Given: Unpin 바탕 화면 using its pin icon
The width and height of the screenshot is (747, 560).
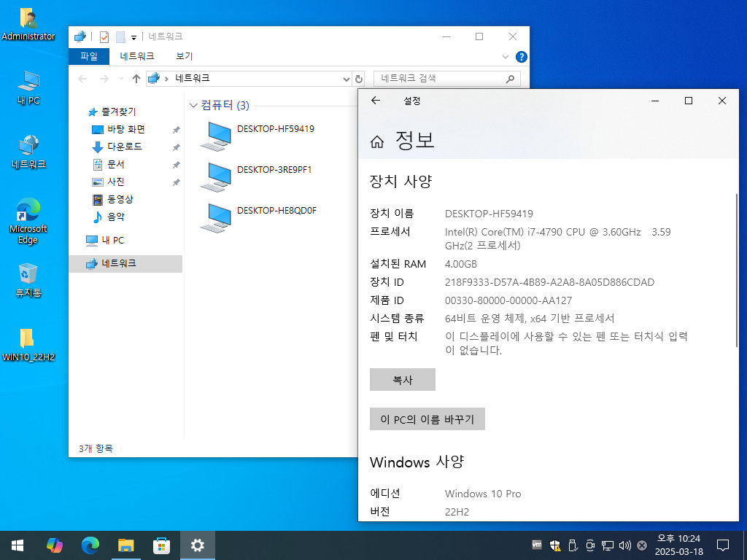Looking at the screenshot, I should (x=176, y=130).
